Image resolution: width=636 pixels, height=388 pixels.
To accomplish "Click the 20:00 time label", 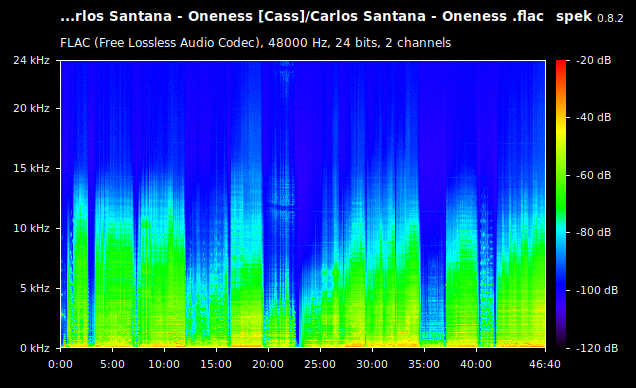I will click(x=268, y=364).
